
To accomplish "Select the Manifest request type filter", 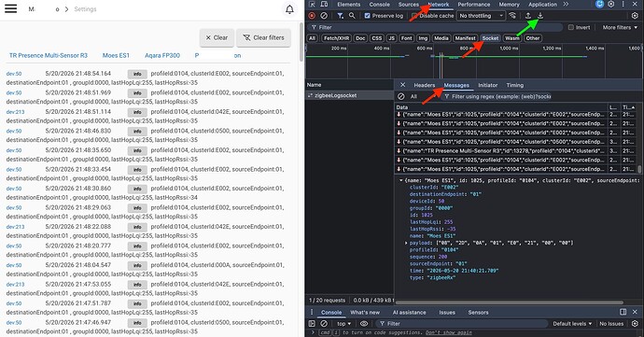I will tap(465, 38).
